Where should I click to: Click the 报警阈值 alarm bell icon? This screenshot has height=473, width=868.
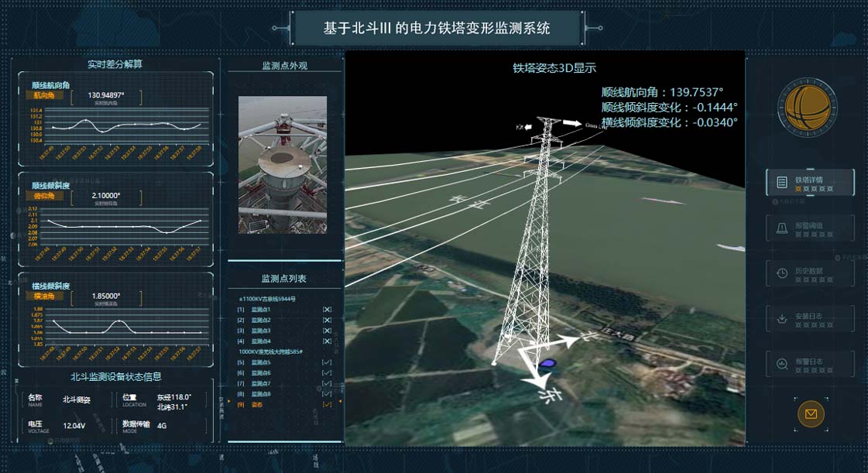pos(781,228)
